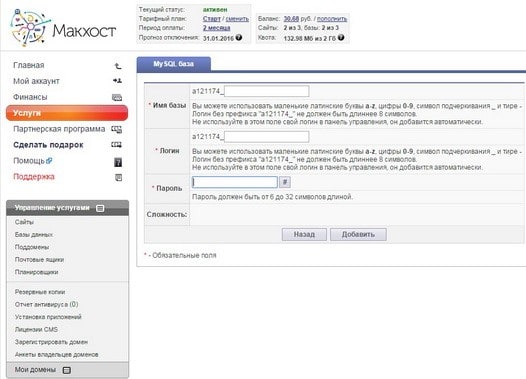Click the balance amount link
The image size is (526, 379).
coord(291,19)
